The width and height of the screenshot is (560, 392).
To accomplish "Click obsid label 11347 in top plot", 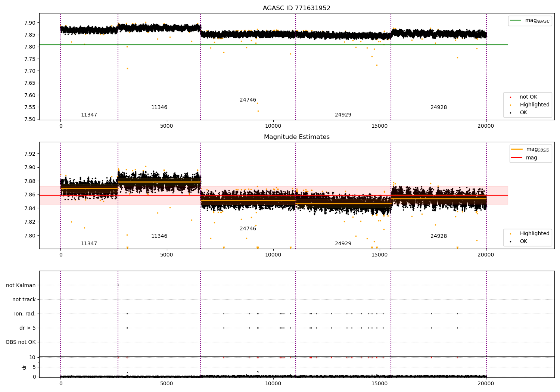I will pyautogui.click(x=89, y=115).
